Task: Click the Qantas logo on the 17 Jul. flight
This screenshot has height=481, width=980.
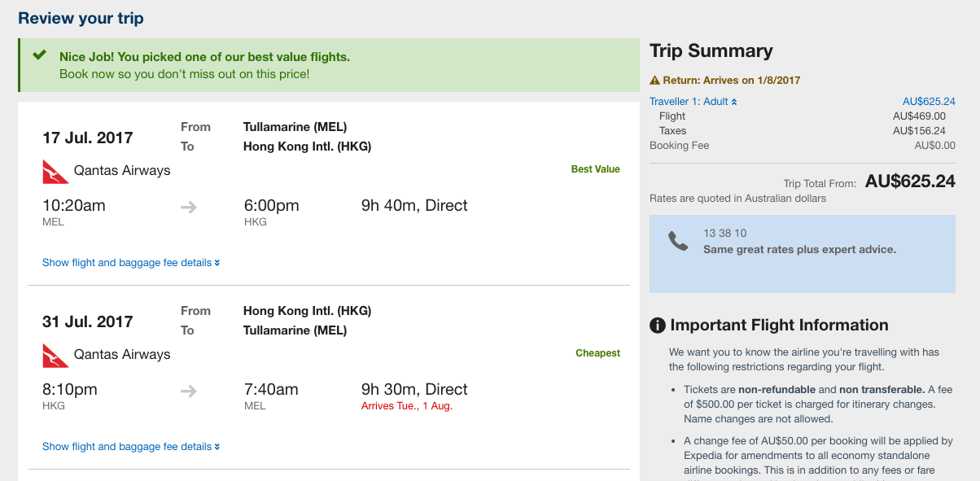Action: tap(54, 171)
